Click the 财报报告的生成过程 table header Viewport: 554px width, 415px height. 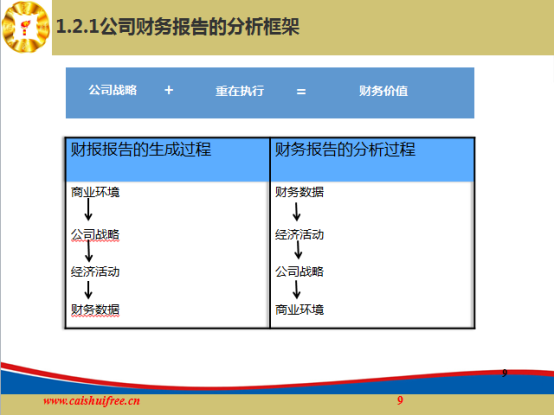coord(141,149)
